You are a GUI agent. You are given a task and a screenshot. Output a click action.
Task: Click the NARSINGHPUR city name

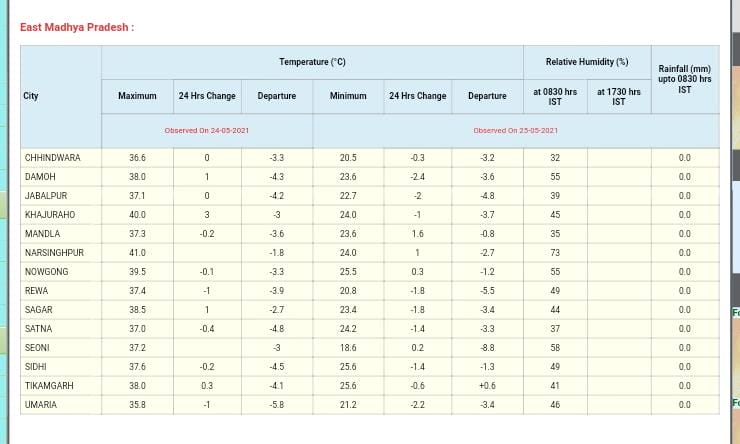tap(54, 253)
